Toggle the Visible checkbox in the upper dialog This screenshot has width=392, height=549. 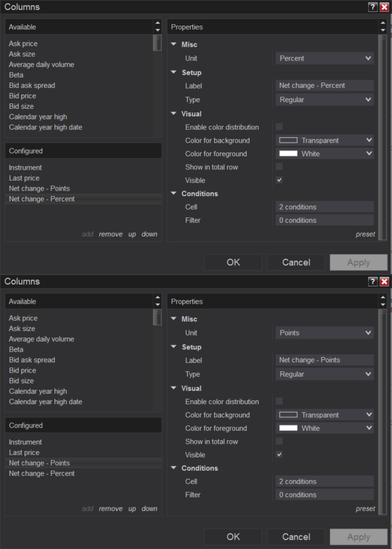[x=279, y=180]
